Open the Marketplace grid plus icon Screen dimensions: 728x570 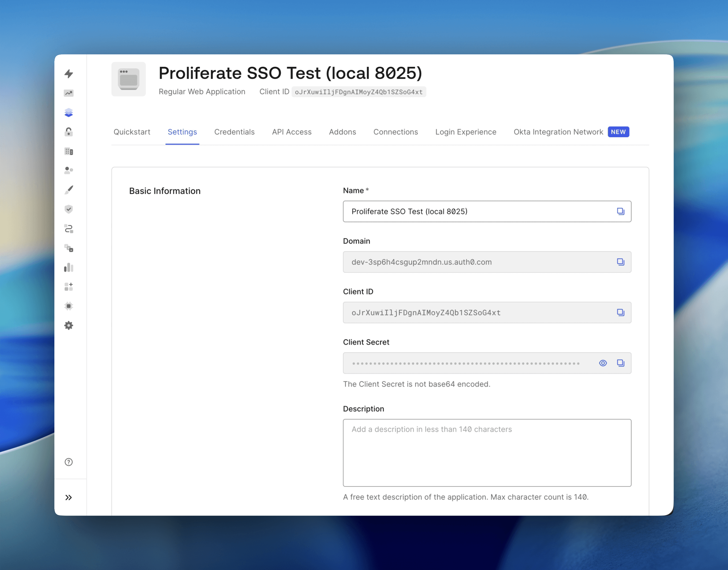(x=69, y=287)
